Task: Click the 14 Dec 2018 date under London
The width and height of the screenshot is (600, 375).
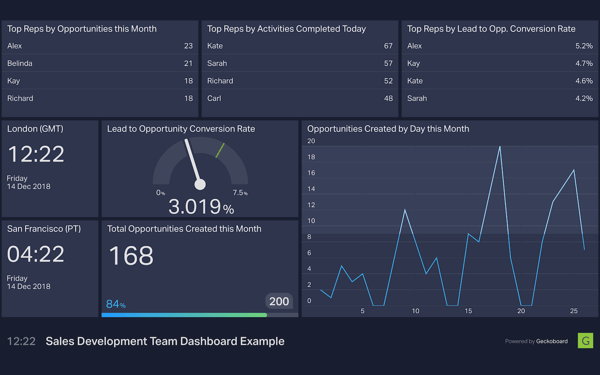Action: (28, 187)
